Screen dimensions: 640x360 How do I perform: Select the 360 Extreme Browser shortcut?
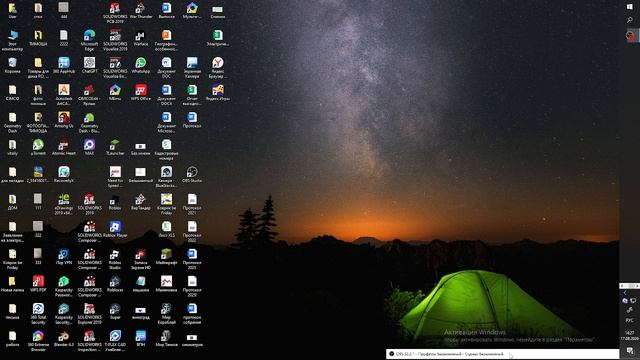[38, 341]
